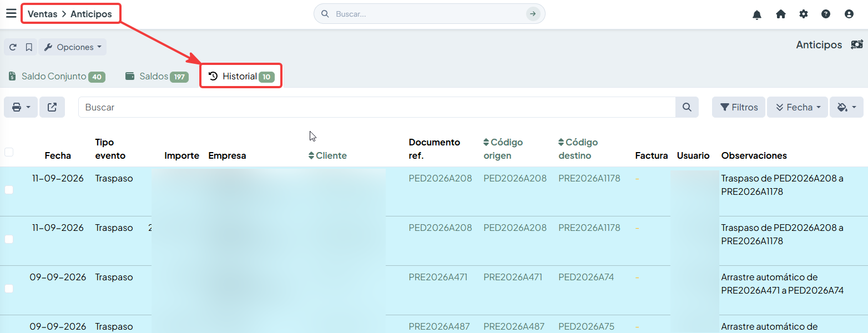Image resolution: width=868 pixels, height=333 pixels.
Task: Click the export external-link icon button
Action: [x=52, y=107]
